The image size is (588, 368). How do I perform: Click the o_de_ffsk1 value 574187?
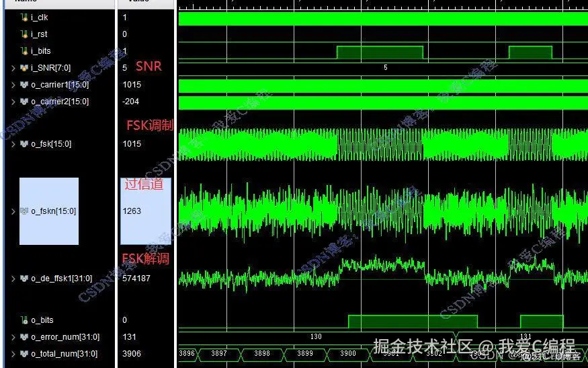[x=136, y=279]
